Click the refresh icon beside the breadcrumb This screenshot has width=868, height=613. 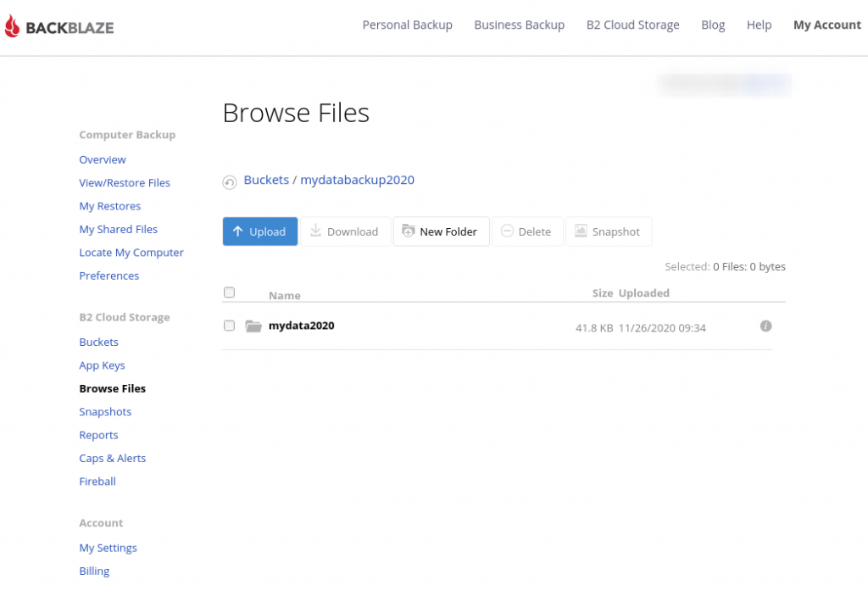point(229,181)
